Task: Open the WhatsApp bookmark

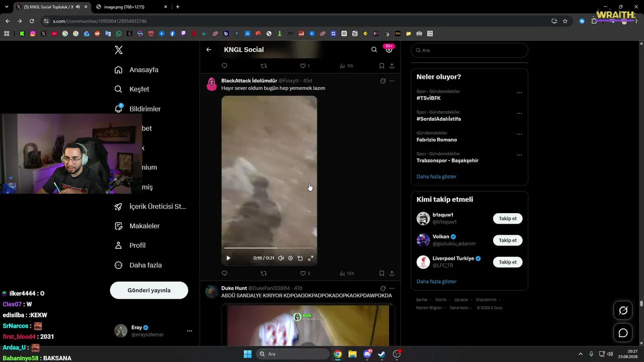Action: coord(119,34)
